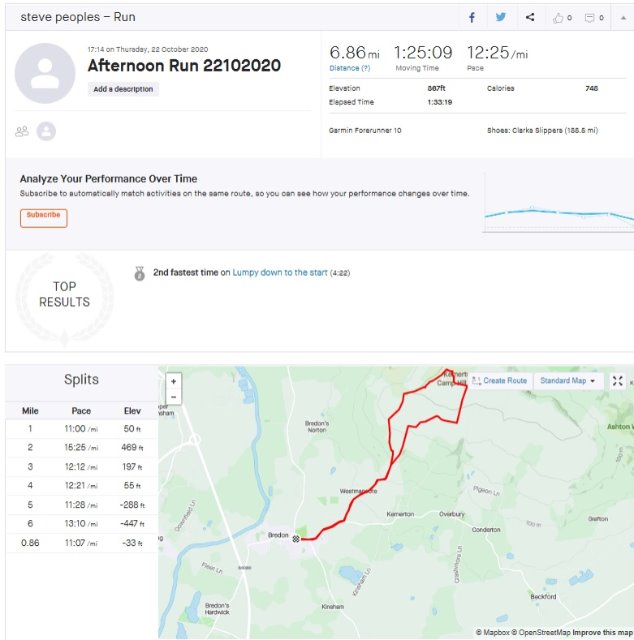Screen dimensions: 634x640
Task: Click the group athletes icon
Action: pos(21,131)
